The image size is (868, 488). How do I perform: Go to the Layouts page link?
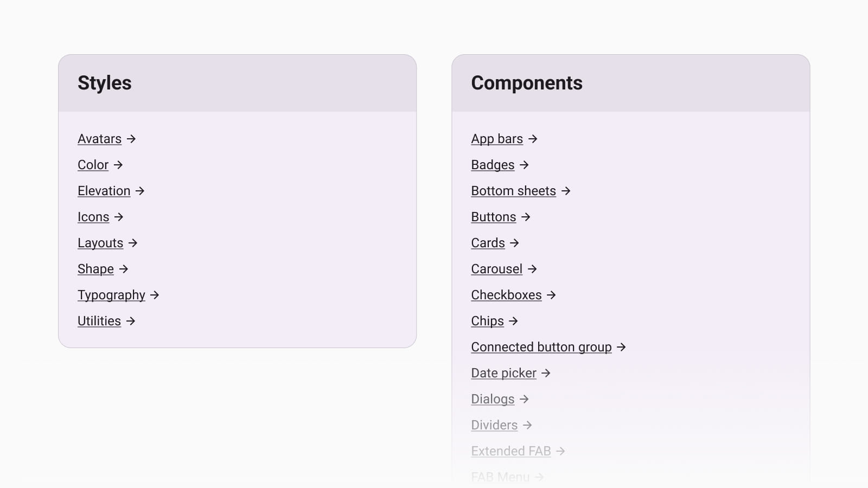click(x=100, y=243)
